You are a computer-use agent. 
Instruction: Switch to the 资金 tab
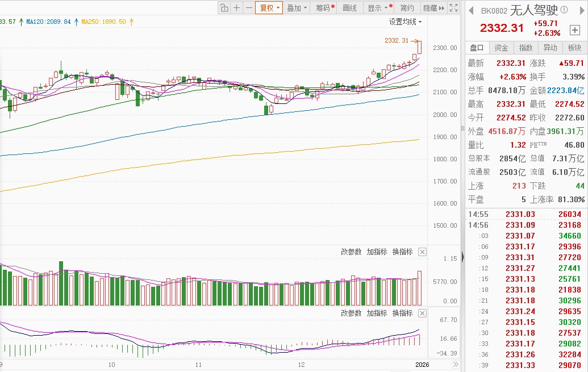pyautogui.click(x=501, y=48)
